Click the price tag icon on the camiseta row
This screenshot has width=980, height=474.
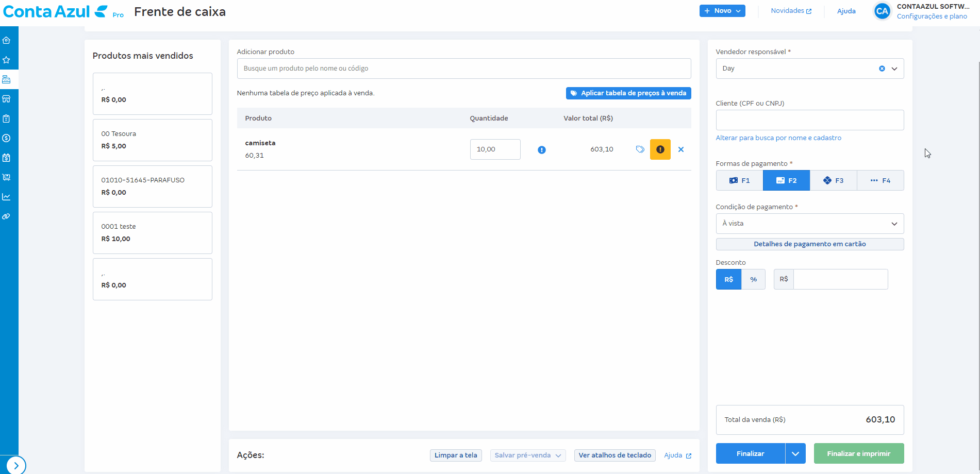click(x=640, y=149)
